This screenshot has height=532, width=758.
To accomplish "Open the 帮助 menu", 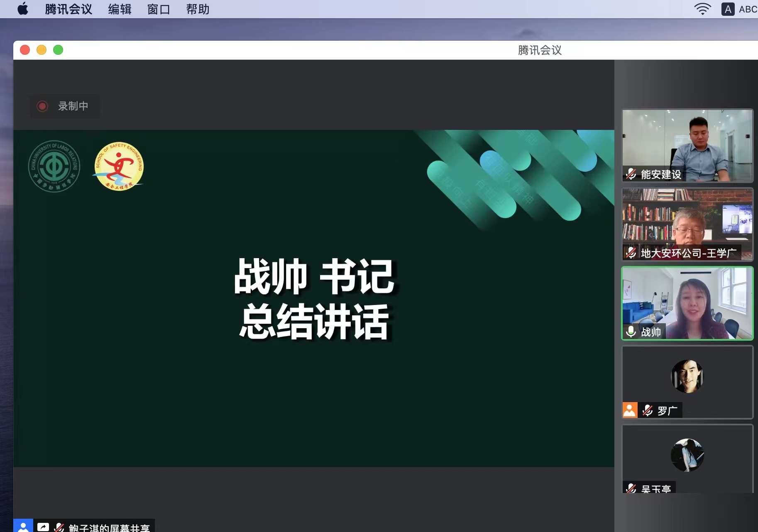I will pyautogui.click(x=198, y=9).
